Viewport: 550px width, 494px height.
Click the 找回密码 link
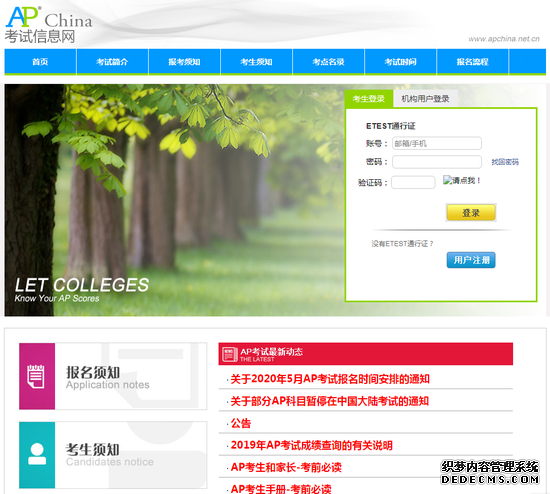pyautogui.click(x=505, y=162)
